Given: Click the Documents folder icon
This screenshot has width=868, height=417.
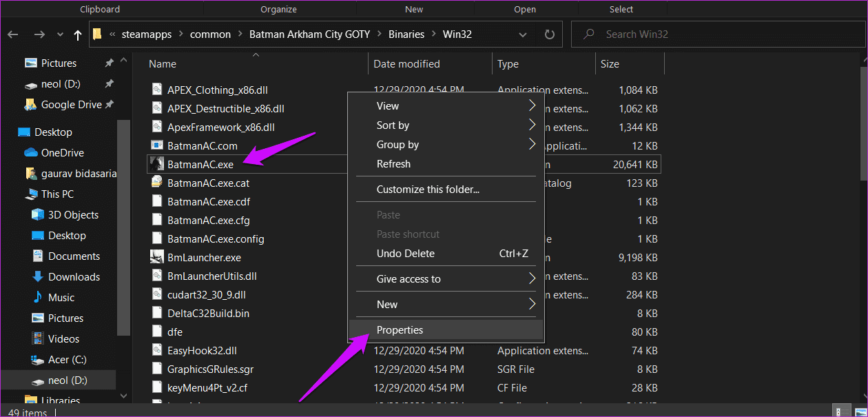Looking at the screenshot, I should point(38,256).
